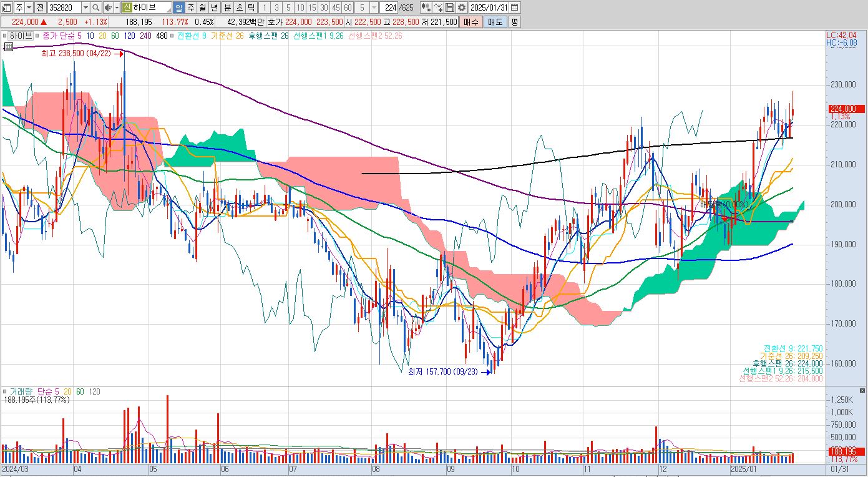Click the save chart floppy icon
Image resolution: width=868 pixels, height=477 pixels.
(x=450, y=7)
